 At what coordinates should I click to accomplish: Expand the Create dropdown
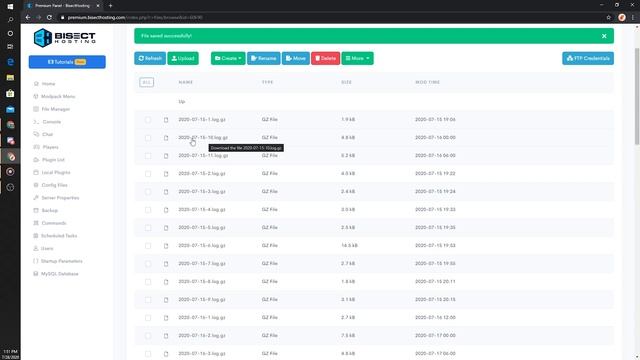point(228,58)
